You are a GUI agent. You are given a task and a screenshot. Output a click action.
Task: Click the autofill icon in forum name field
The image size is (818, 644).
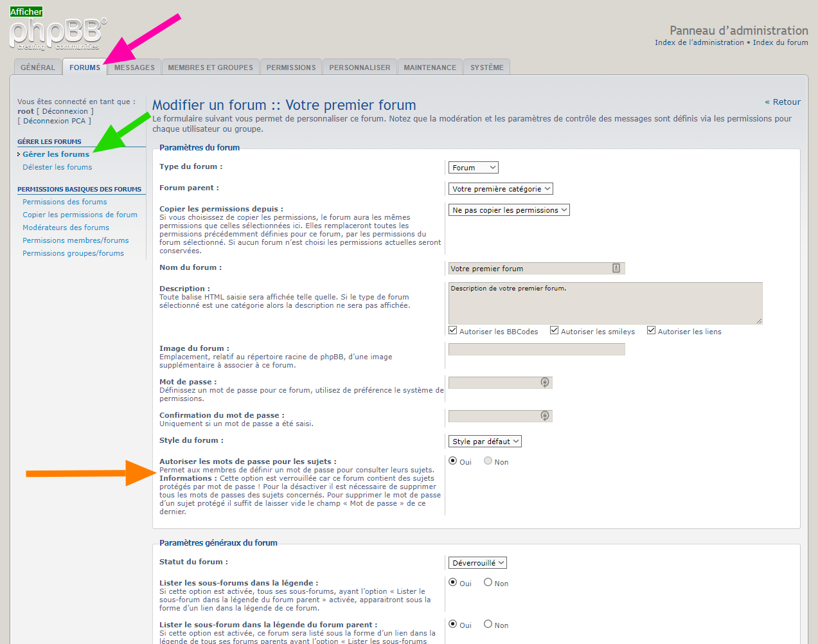coord(616,268)
